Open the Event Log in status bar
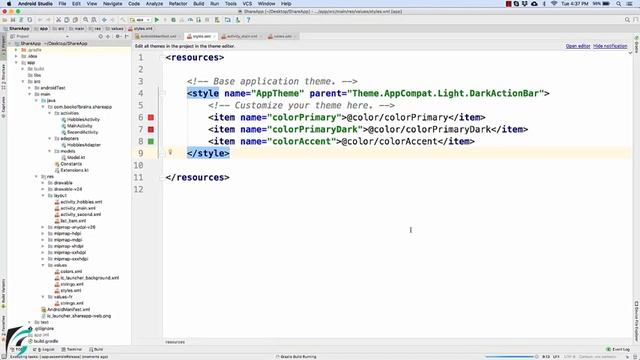The height and width of the screenshot is (360, 640). [x=618, y=349]
